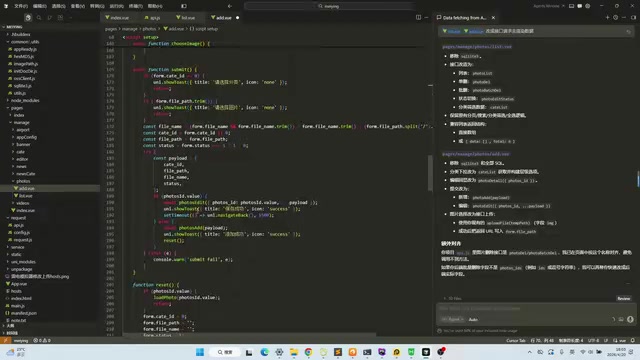The image size is (640, 360).
Task: Click the chat panel scrollbar thumb
Action: [638, 178]
